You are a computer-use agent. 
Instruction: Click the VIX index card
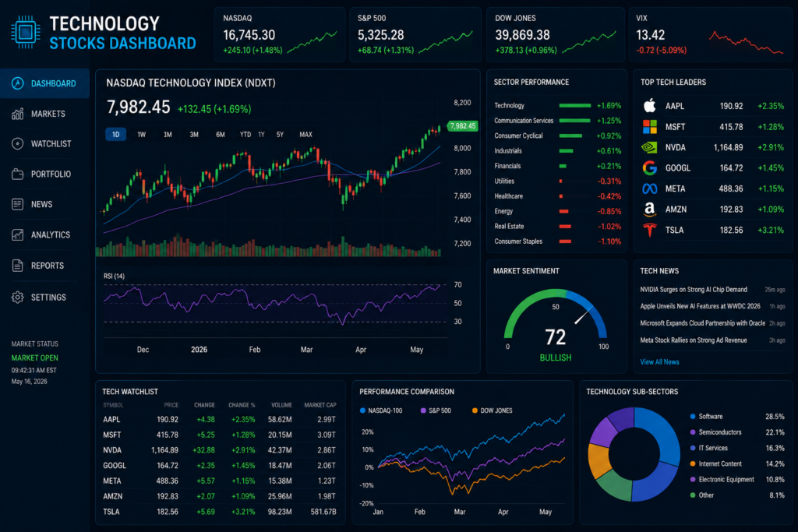(x=711, y=34)
